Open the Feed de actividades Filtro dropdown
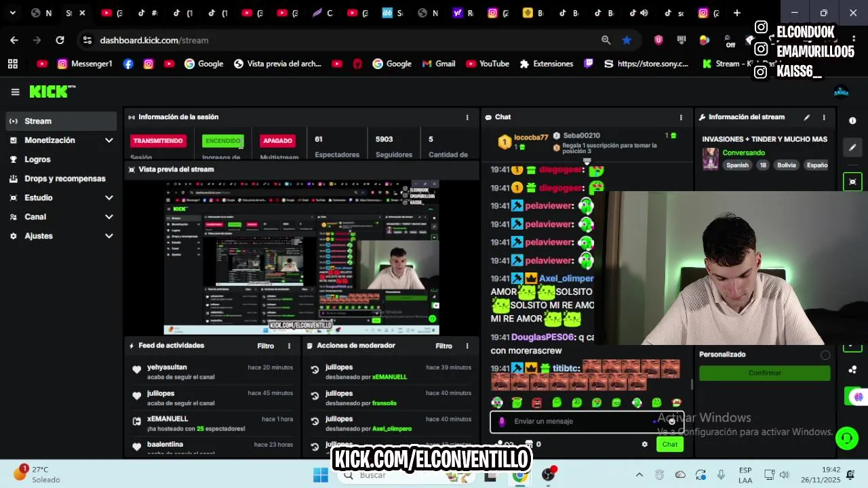868x488 pixels. [x=266, y=346]
